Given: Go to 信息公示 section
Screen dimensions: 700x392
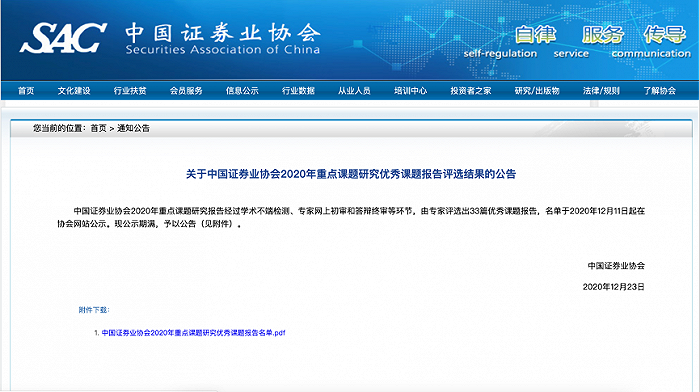Looking at the screenshot, I should [242, 91].
